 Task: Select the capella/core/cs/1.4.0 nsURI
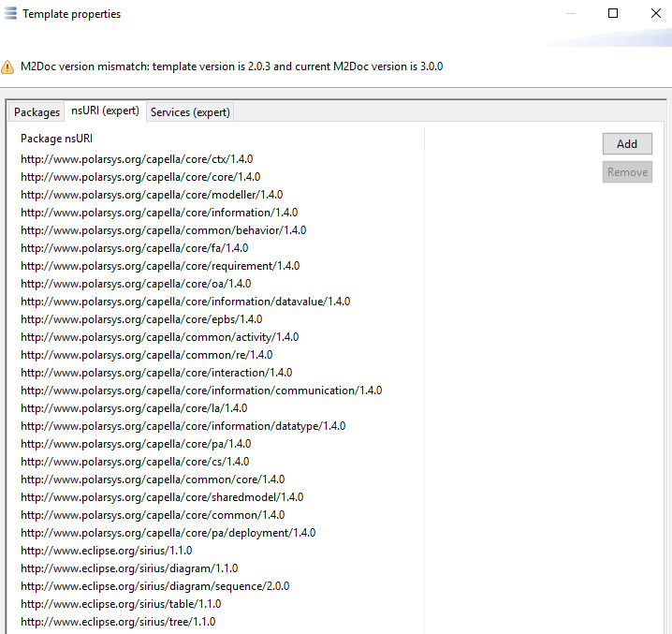tap(135, 462)
